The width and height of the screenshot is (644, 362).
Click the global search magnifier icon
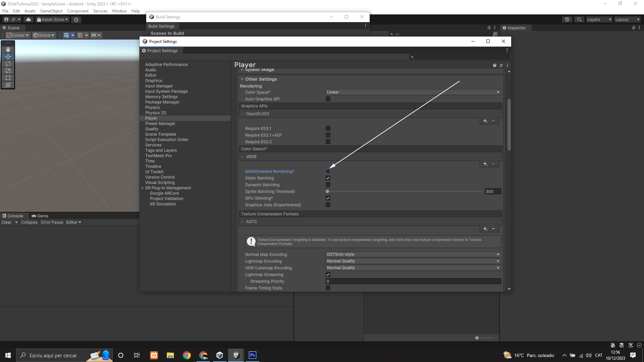click(x=579, y=19)
